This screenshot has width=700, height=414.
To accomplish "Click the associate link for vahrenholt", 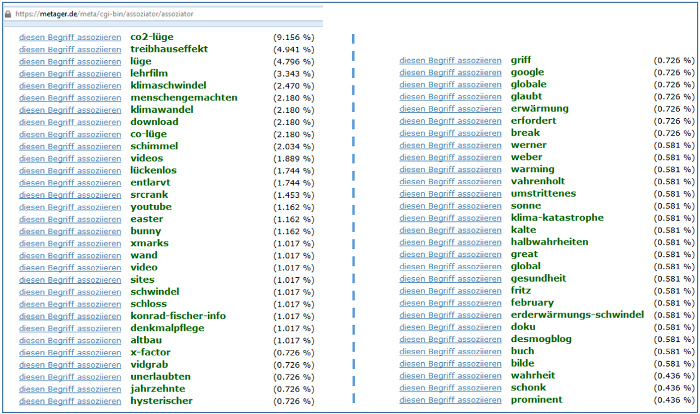I will (x=450, y=182).
